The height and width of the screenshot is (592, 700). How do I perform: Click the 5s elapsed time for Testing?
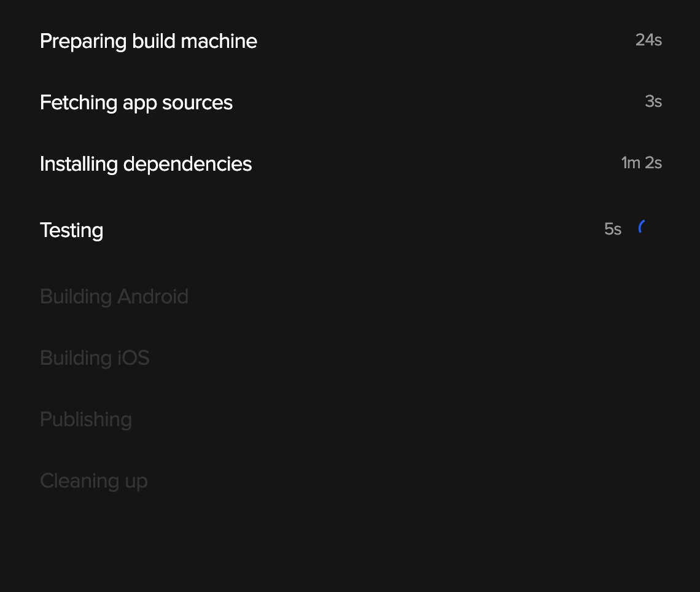[x=613, y=229]
